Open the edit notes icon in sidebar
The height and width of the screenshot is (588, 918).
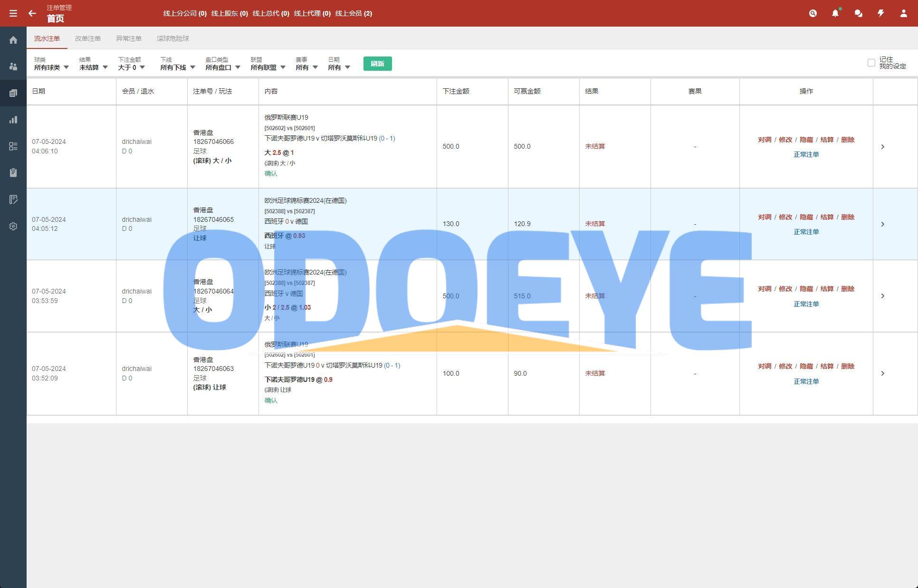click(13, 199)
